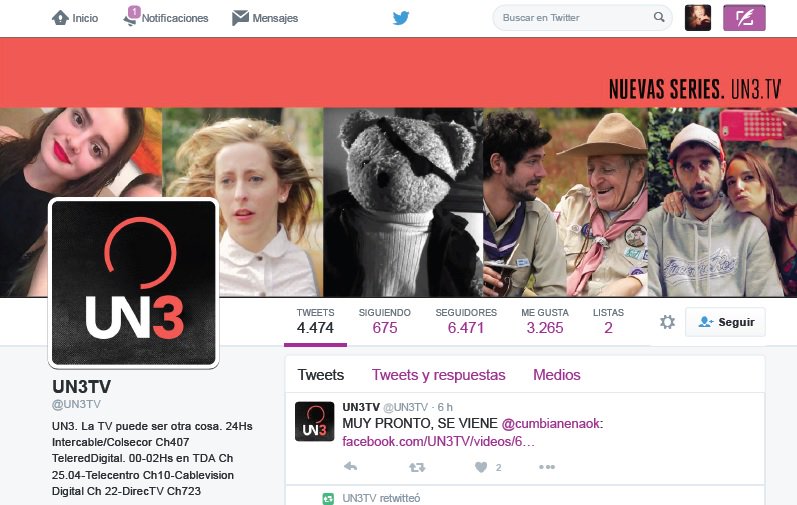Switch to Tweets timeline tab
The image size is (797, 505).
click(321, 375)
